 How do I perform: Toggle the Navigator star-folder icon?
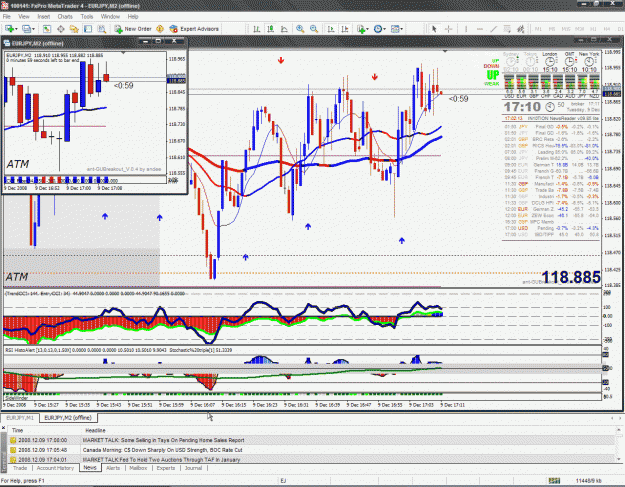pyautogui.click(x=74, y=29)
